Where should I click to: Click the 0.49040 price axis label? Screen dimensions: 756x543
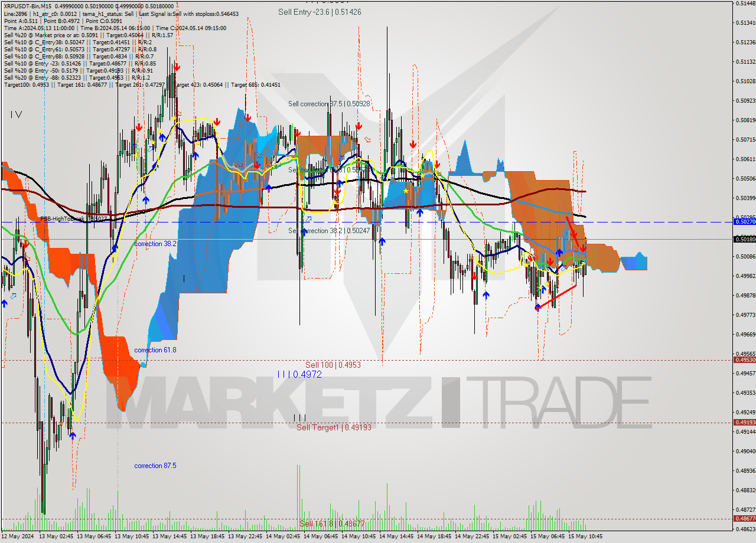745,452
